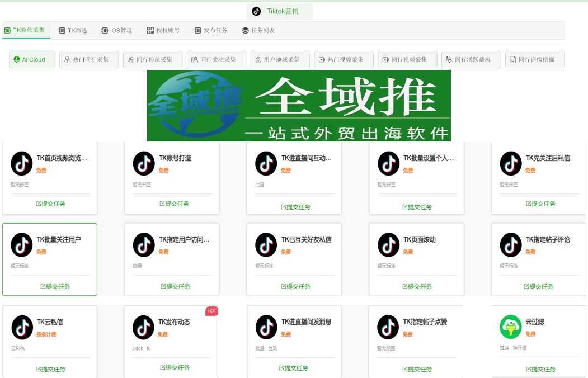The height and width of the screenshot is (378, 588).
Task: Click TikTok icon on TK指定帖子评论 card
Action: 510,245
